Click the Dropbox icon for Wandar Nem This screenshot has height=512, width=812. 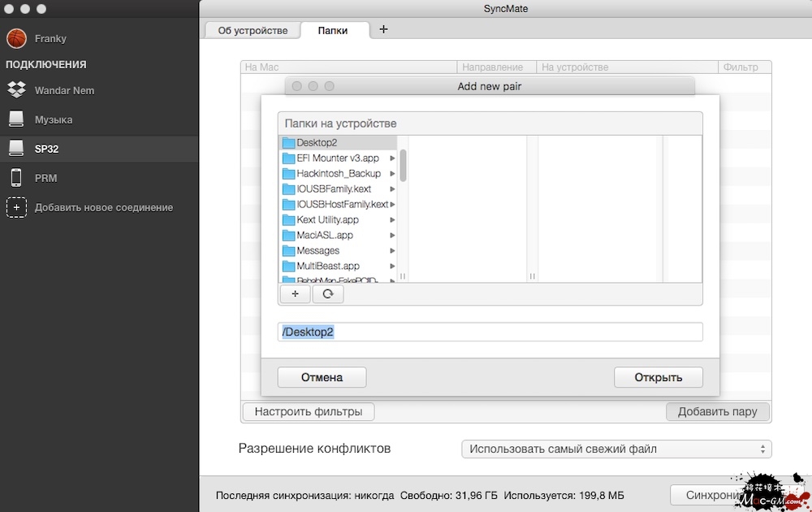click(x=16, y=90)
